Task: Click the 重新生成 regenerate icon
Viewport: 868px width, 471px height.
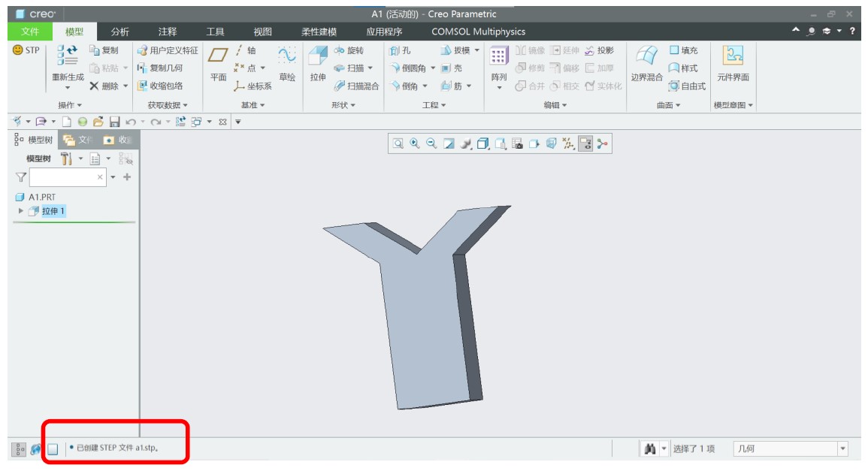Action: [x=68, y=56]
